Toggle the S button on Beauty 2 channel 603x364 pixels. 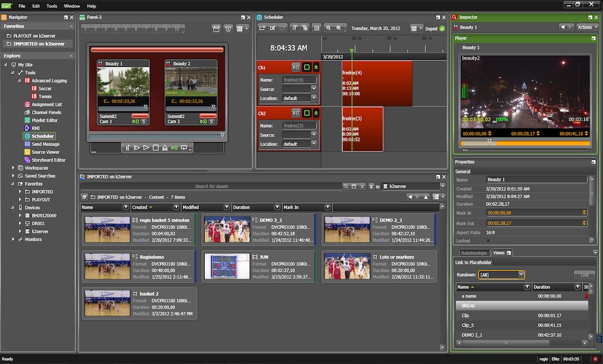211,121
